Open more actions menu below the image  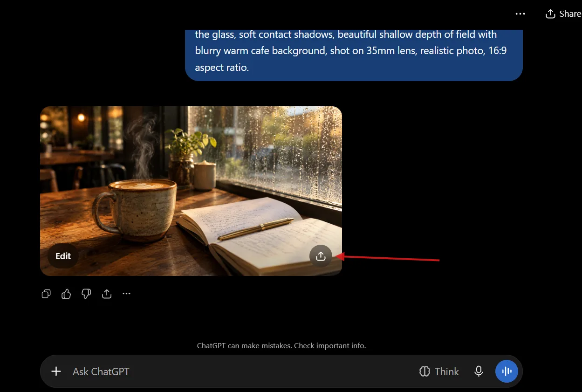[x=127, y=294]
